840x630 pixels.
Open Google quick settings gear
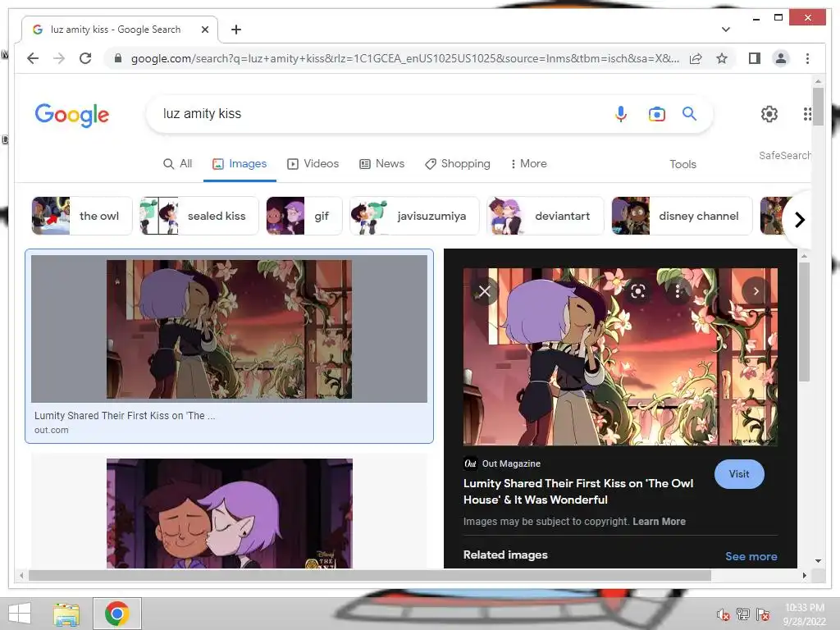pyautogui.click(x=769, y=113)
